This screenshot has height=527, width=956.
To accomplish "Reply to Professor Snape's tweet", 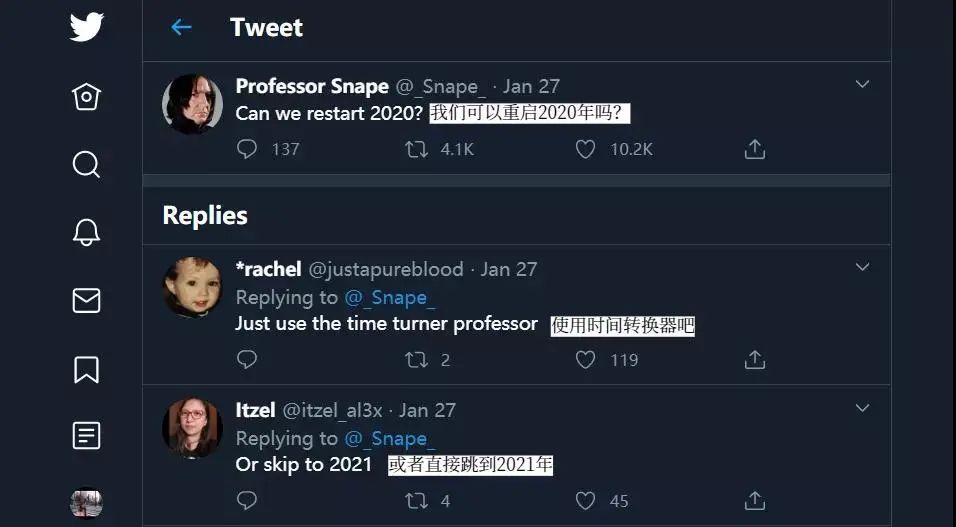I will pyautogui.click(x=247, y=149).
